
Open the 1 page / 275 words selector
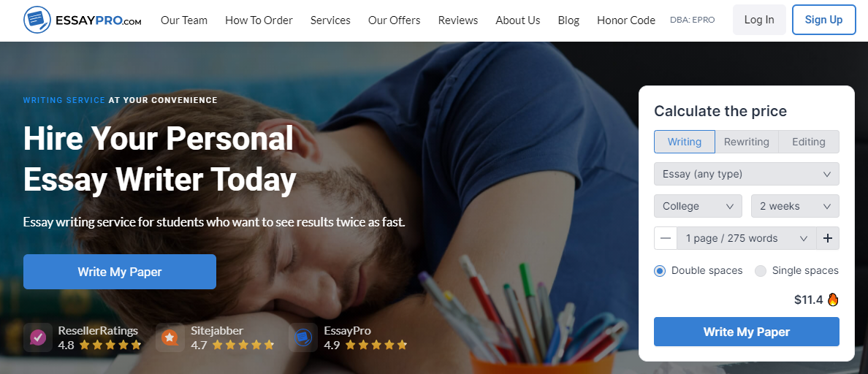click(746, 238)
